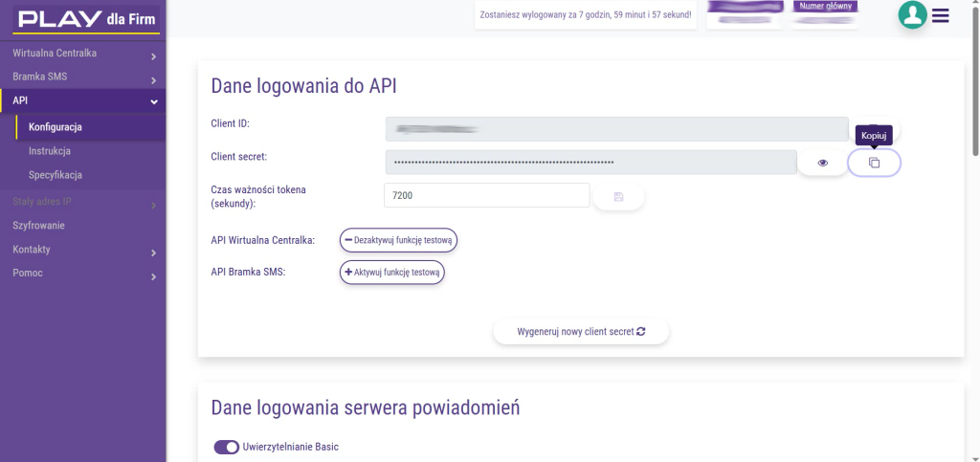Expand the Kontakty menu chevron
The image size is (980, 462).
point(153,253)
